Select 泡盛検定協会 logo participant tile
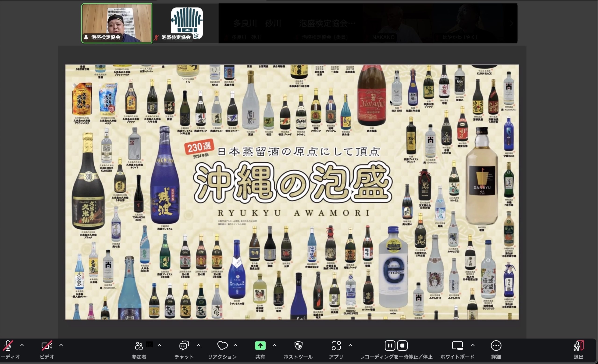The width and height of the screenshot is (598, 364). pyautogui.click(x=187, y=23)
